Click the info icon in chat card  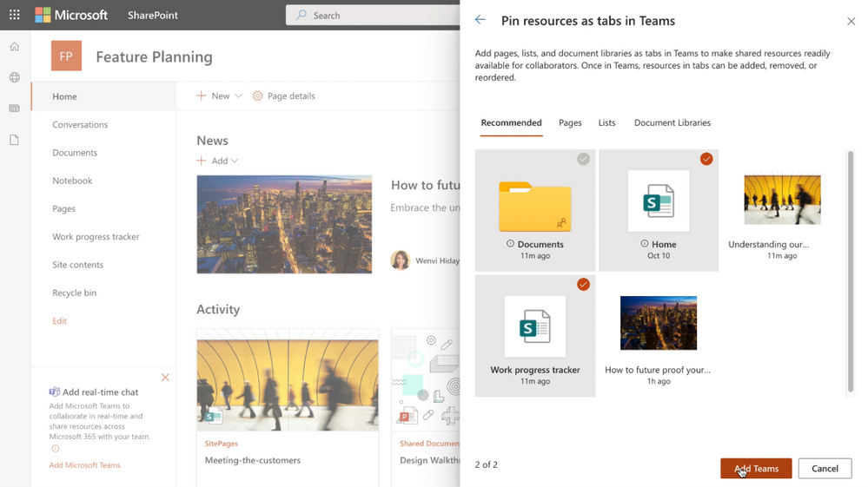55,448
